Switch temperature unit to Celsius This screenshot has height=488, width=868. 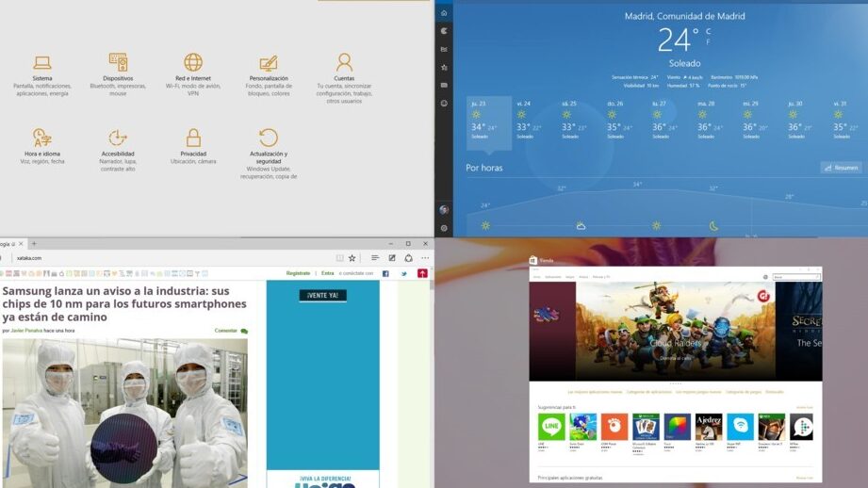click(709, 31)
